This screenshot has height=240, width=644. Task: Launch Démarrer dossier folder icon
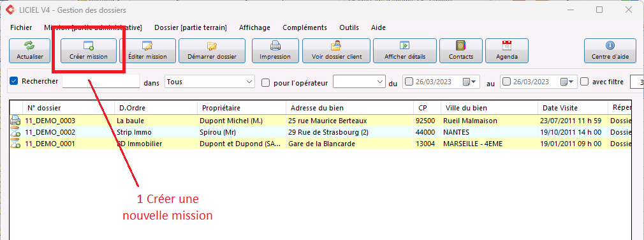point(212,45)
